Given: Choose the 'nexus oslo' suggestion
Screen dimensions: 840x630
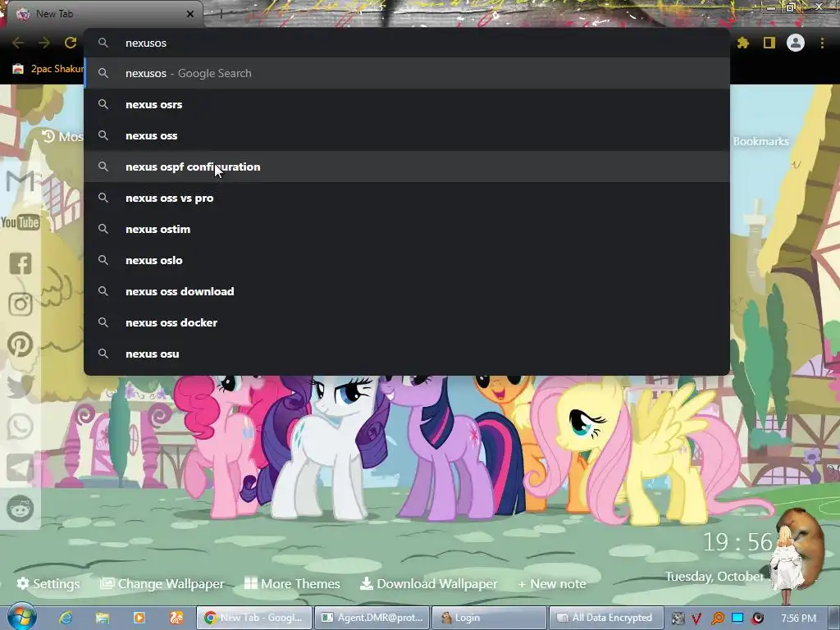Looking at the screenshot, I should [407, 260].
